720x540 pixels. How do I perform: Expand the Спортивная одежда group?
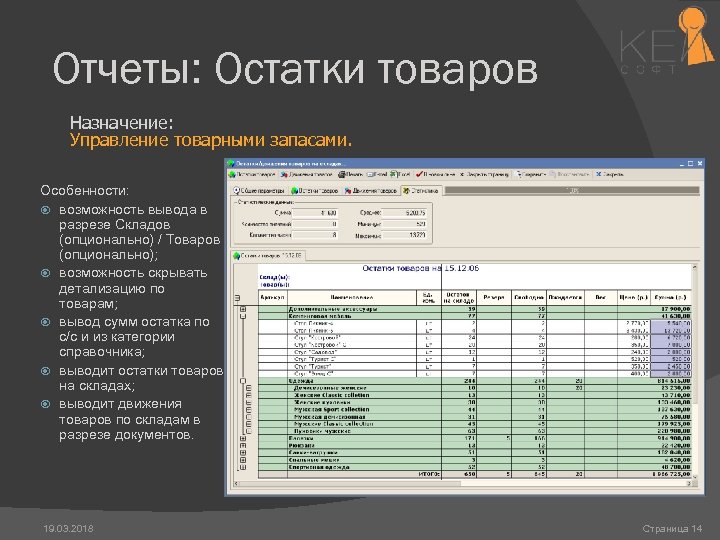(x=243, y=467)
